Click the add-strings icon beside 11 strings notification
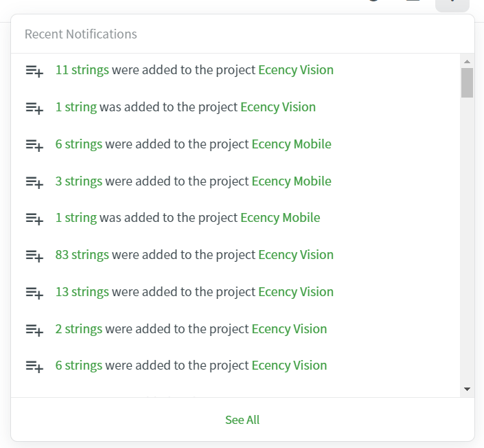The width and height of the screenshot is (484, 448). pos(34,71)
